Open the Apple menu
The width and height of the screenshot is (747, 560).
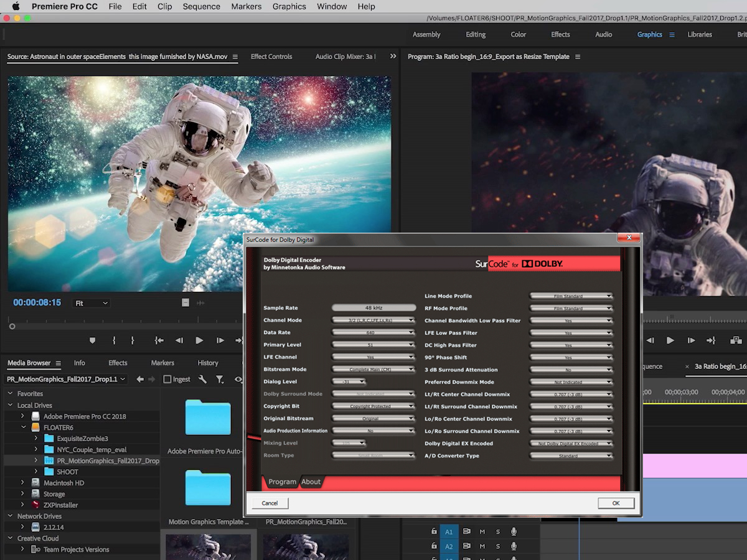point(16,6)
